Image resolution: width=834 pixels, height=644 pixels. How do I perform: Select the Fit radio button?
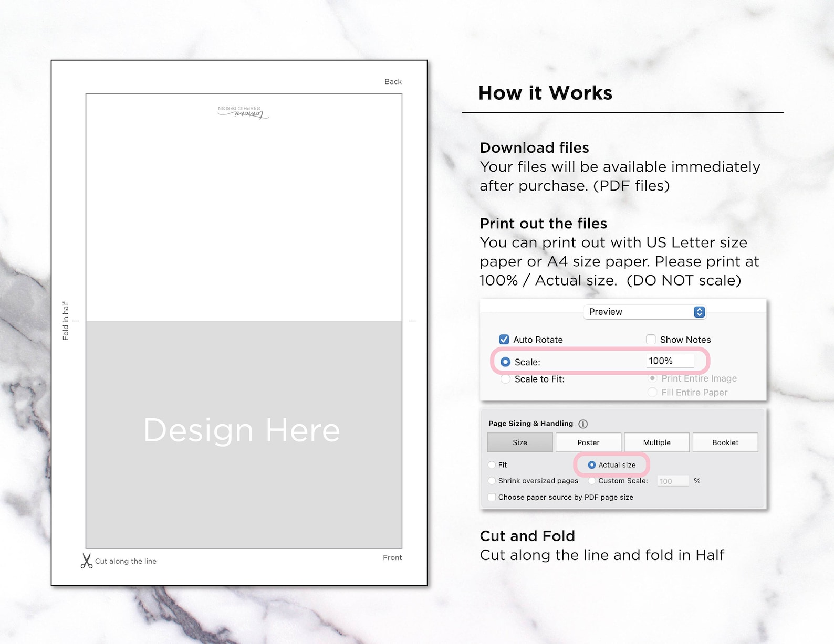pyautogui.click(x=492, y=465)
